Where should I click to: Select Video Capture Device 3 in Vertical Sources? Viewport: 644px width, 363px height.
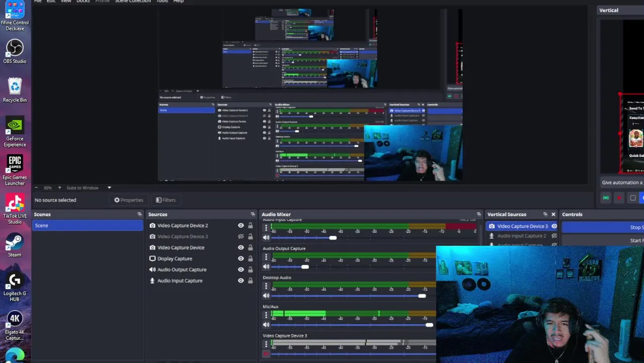coord(522,226)
